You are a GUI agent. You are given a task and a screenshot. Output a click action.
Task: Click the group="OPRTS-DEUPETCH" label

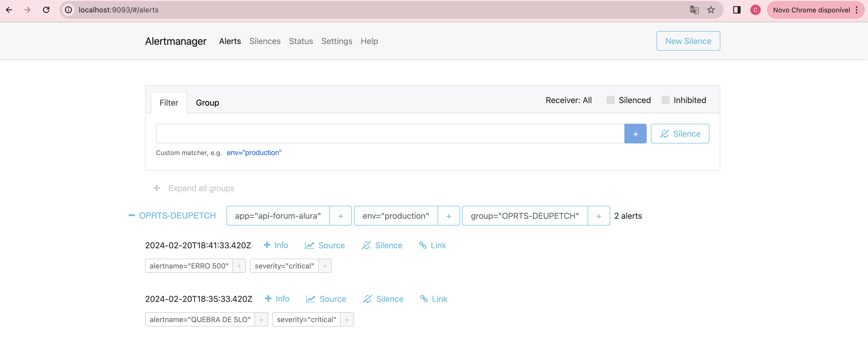pos(525,216)
